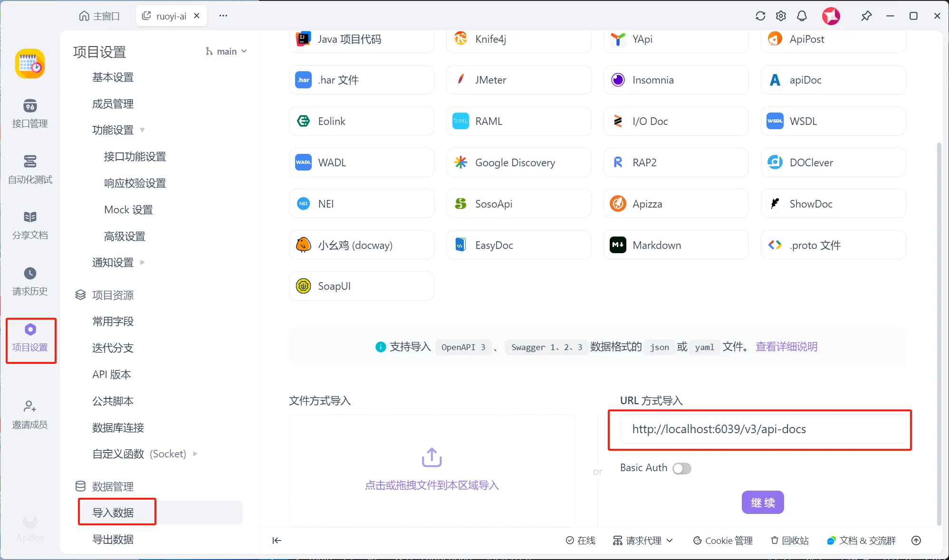Collapse the 功能设置 tree section

pyautogui.click(x=142, y=130)
